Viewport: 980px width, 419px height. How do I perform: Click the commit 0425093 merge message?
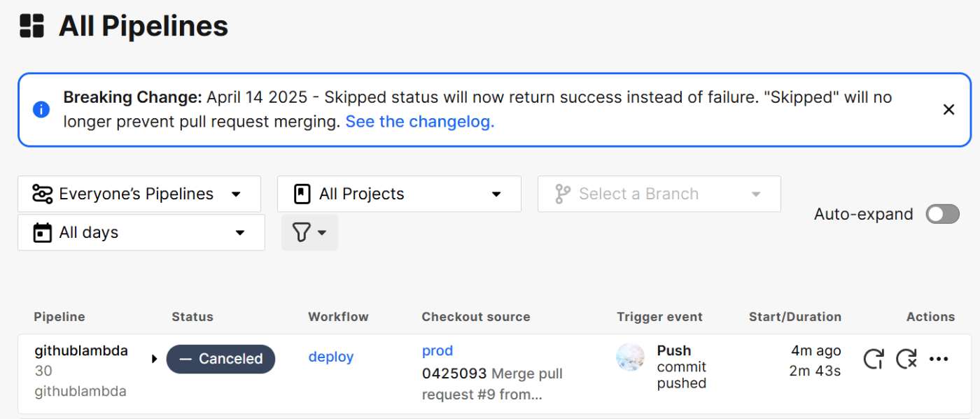tap(493, 384)
